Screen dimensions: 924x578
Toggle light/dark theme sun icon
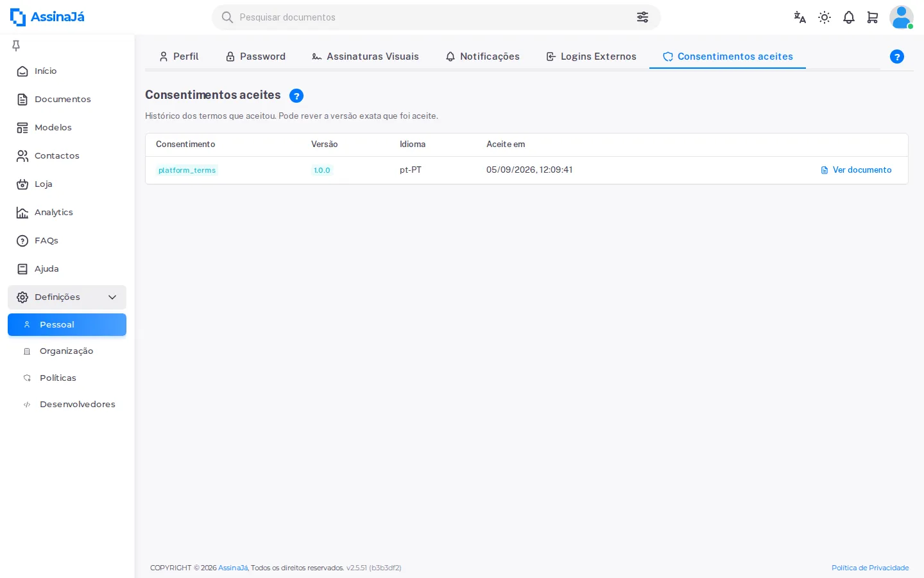point(825,17)
